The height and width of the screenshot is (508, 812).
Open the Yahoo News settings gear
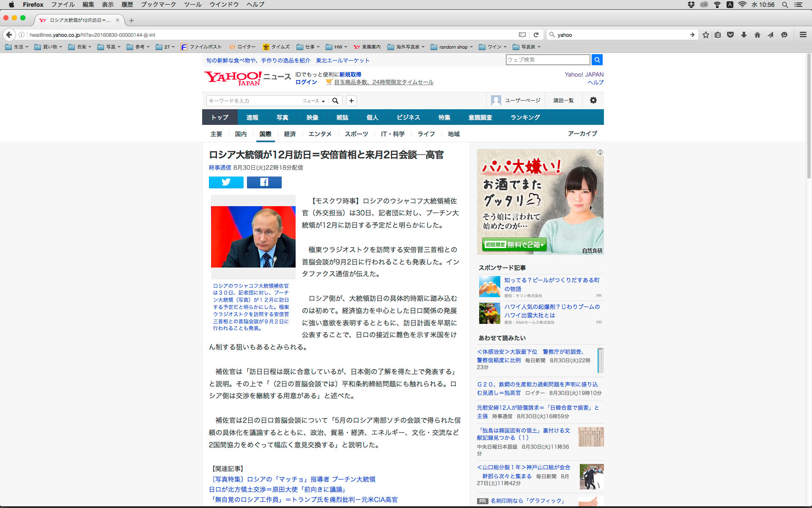(x=593, y=100)
